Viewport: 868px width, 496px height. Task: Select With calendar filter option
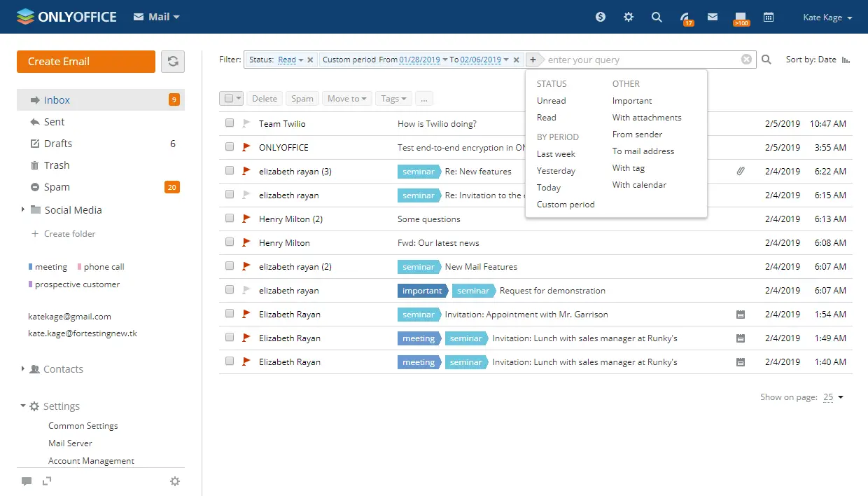pos(639,185)
